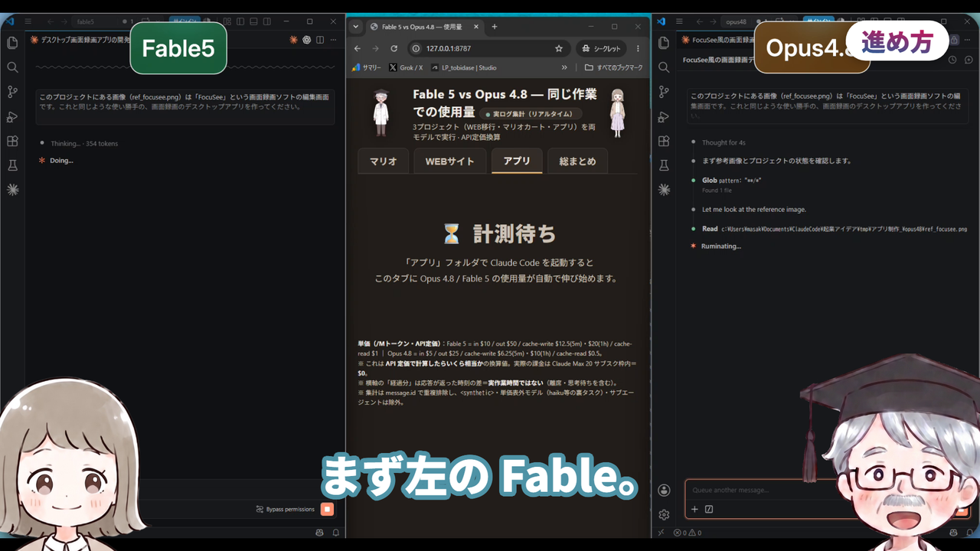Click split editor icon in left VS Code window
The width and height of the screenshot is (980, 551).
click(x=320, y=40)
